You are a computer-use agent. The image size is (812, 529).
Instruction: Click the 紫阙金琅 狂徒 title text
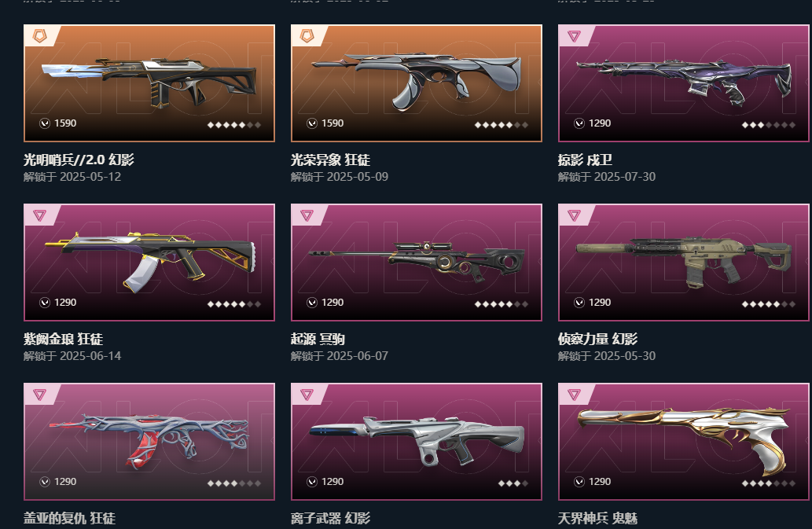(x=63, y=339)
